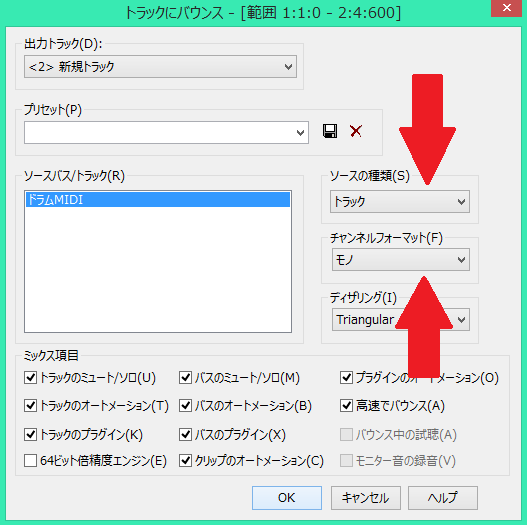Image resolution: width=527 pixels, height=525 pixels.
Task: Toggle クリップのオートメーション(C) checkbox
Action: (185, 460)
